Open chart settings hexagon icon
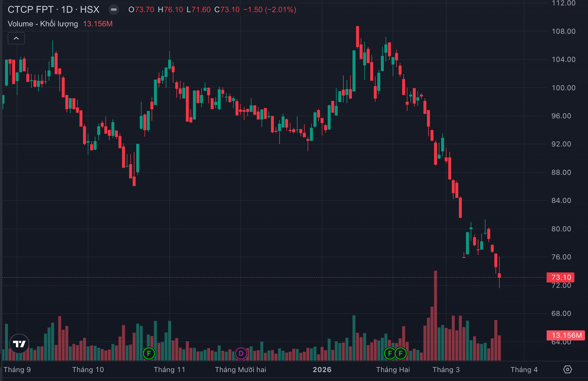 567,369
